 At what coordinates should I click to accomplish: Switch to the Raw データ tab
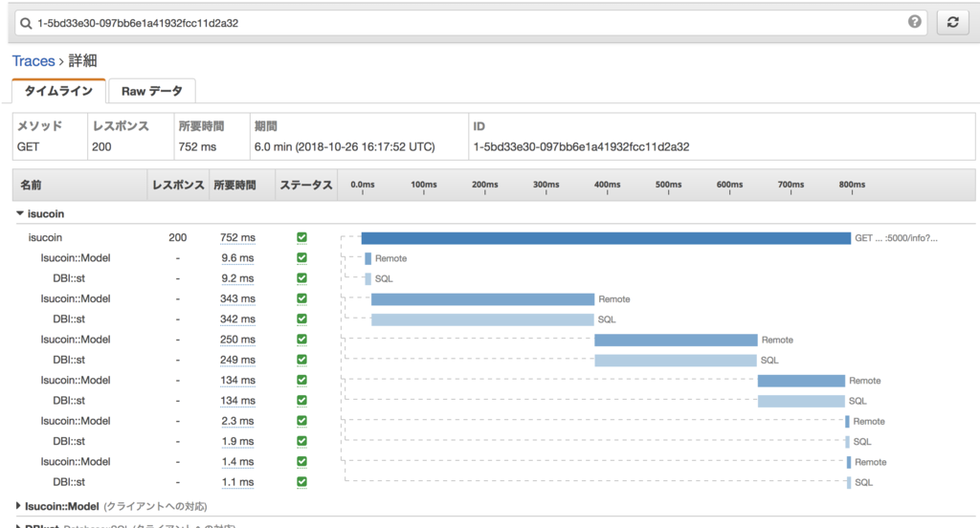[152, 91]
